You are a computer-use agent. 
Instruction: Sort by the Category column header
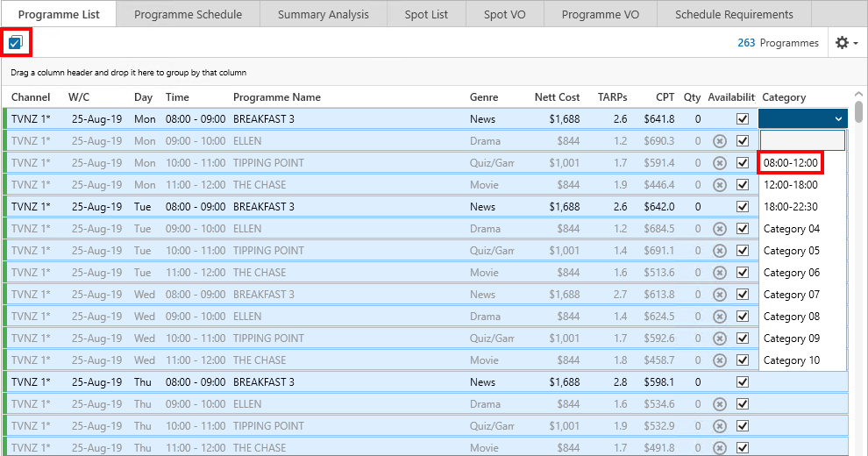784,96
